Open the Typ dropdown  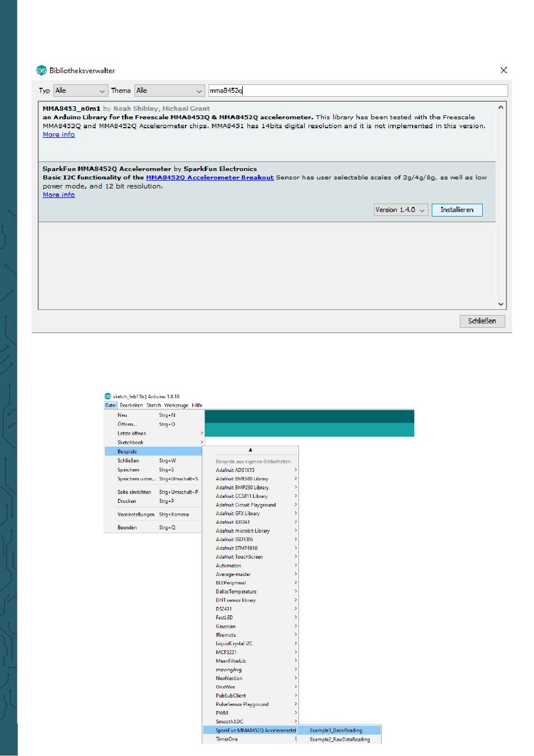click(80, 91)
